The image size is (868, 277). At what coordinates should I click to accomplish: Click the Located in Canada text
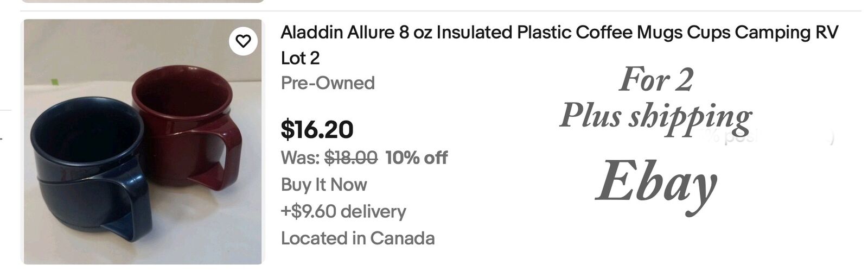tap(358, 238)
